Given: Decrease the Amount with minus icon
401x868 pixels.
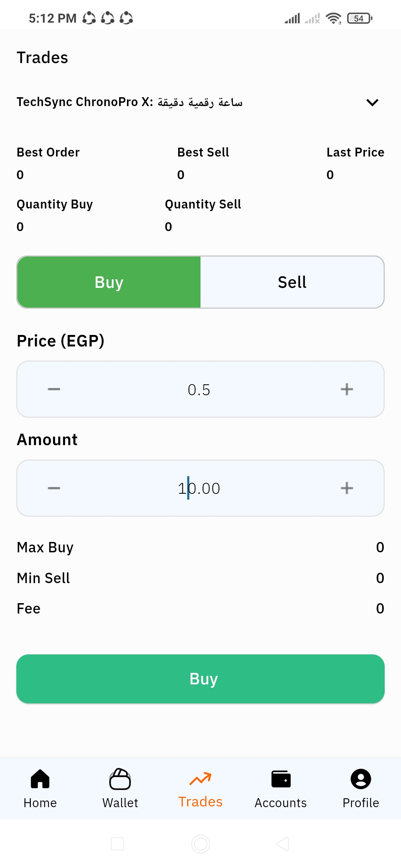Looking at the screenshot, I should pyautogui.click(x=54, y=488).
